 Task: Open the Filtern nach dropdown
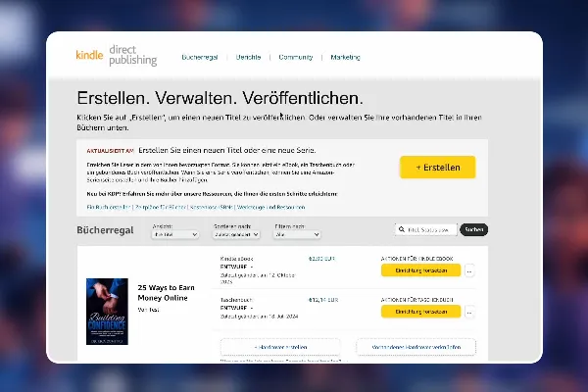pos(297,234)
